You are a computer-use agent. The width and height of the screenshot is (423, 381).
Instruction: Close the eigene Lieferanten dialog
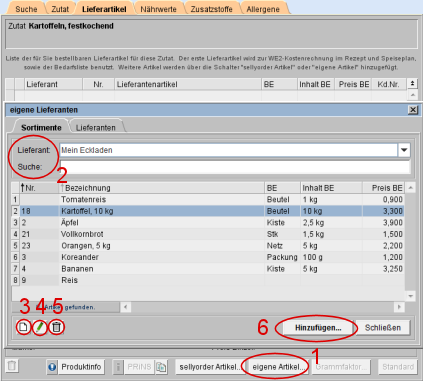(x=413, y=110)
